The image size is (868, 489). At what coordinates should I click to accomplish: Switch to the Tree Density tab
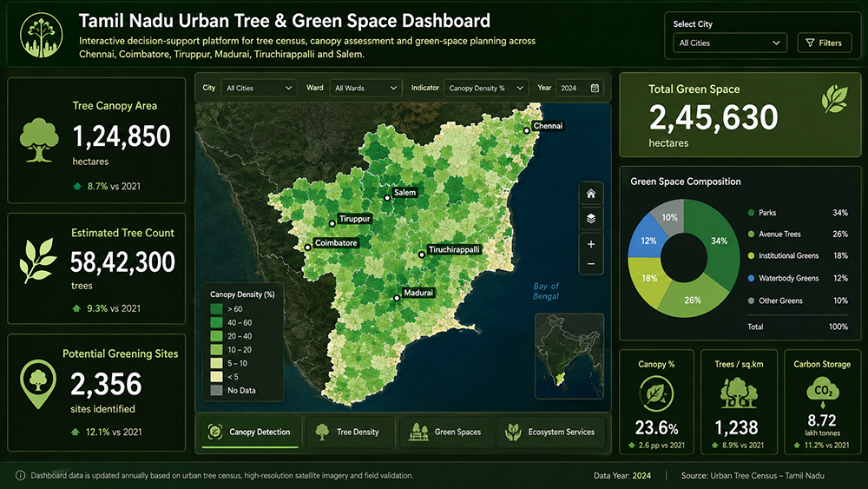pos(350,432)
